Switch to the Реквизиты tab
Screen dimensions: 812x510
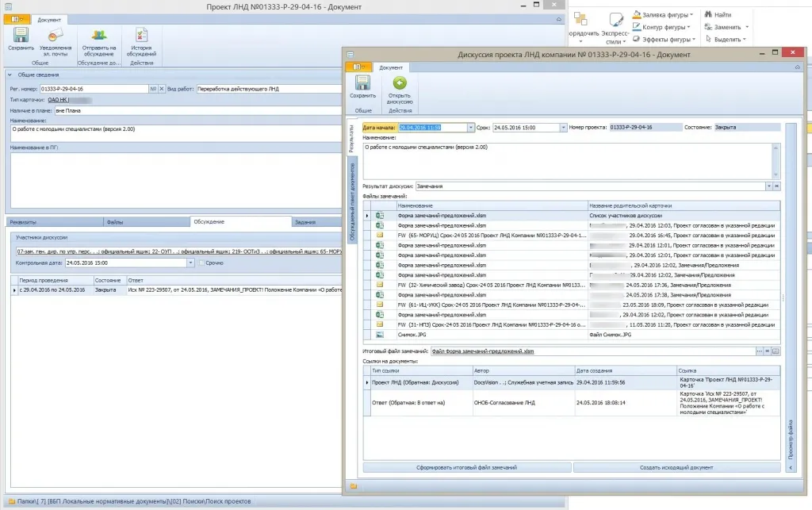23,222
